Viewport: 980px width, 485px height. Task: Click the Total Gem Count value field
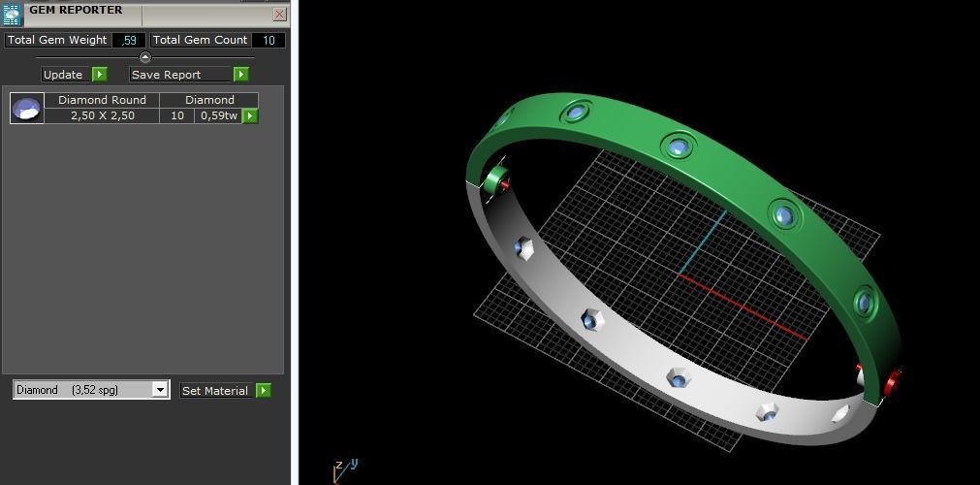pos(269,40)
